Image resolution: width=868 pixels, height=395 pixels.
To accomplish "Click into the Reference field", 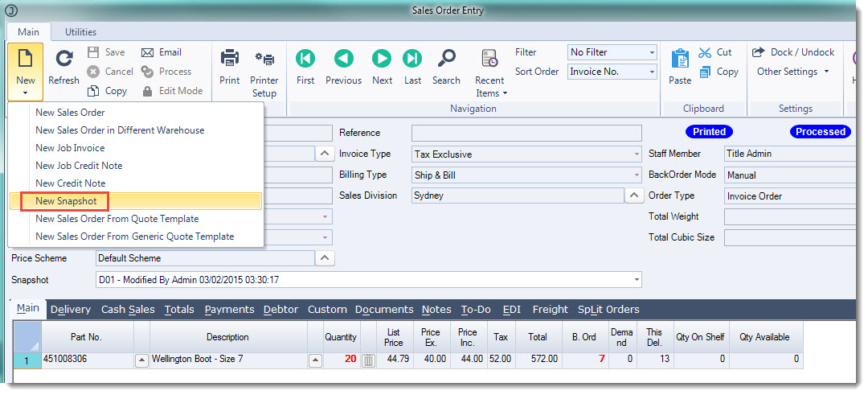I will click(527, 133).
